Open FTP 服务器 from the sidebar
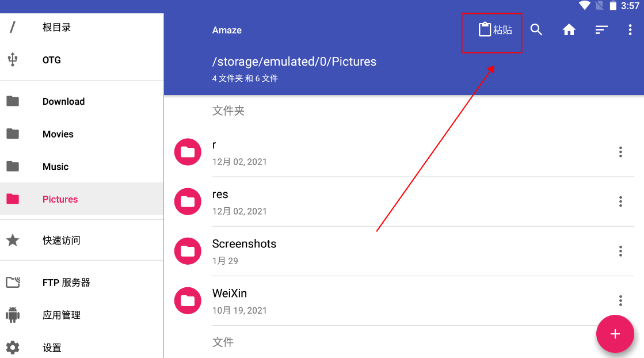 [66, 283]
